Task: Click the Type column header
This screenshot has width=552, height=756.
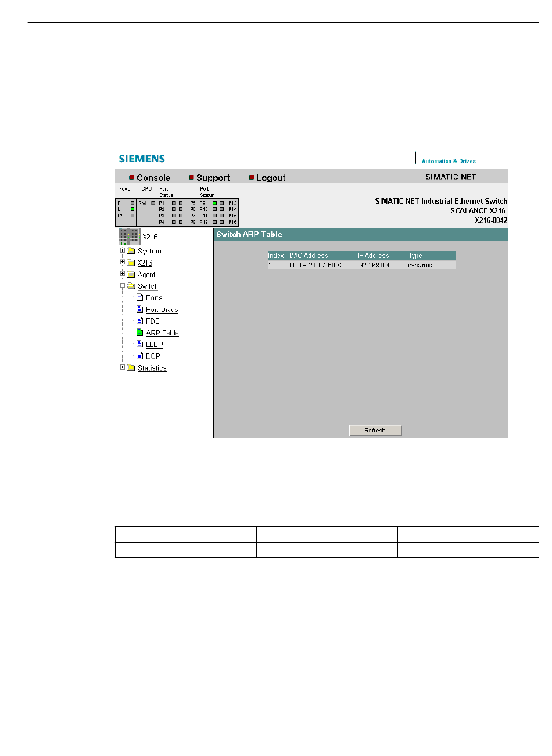Action: (x=415, y=256)
